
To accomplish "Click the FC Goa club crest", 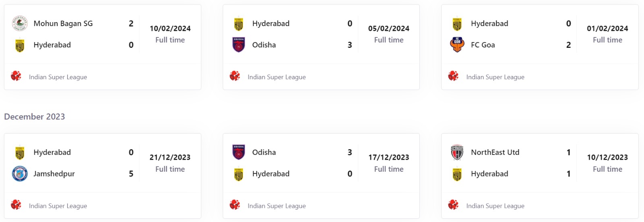I will 457,45.
